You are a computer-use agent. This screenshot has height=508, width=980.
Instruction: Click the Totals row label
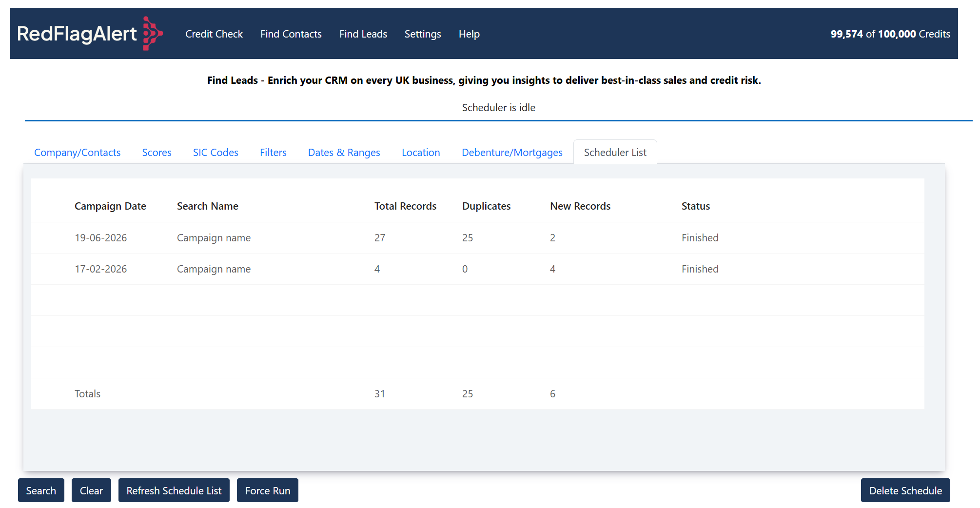[x=87, y=394]
